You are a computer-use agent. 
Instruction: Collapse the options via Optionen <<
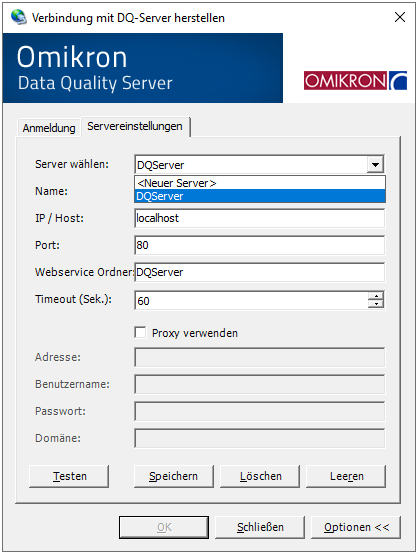pyautogui.click(x=356, y=527)
